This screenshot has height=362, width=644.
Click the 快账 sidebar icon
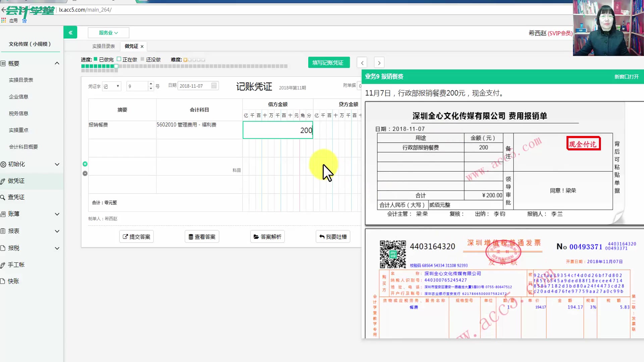pyautogui.click(x=13, y=281)
